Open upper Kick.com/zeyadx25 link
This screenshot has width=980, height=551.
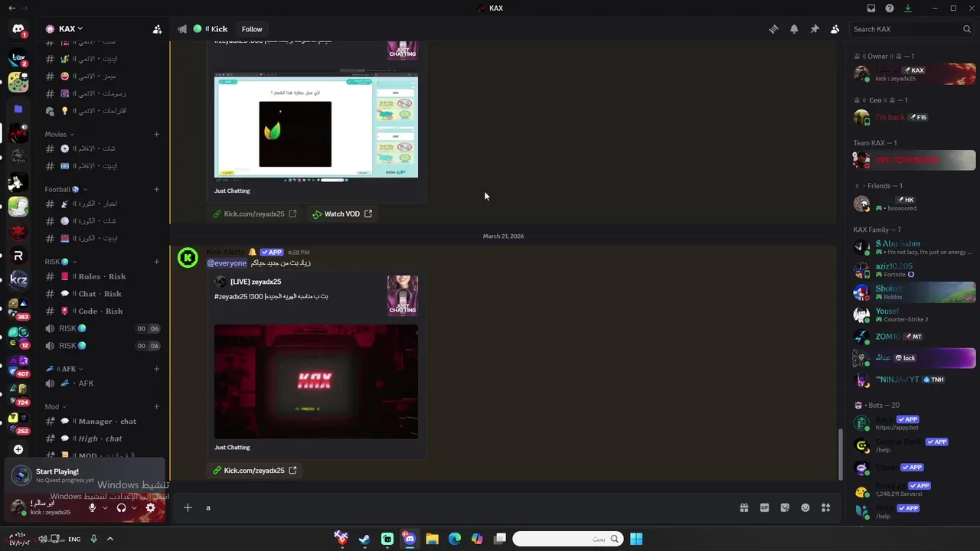pyautogui.click(x=254, y=214)
